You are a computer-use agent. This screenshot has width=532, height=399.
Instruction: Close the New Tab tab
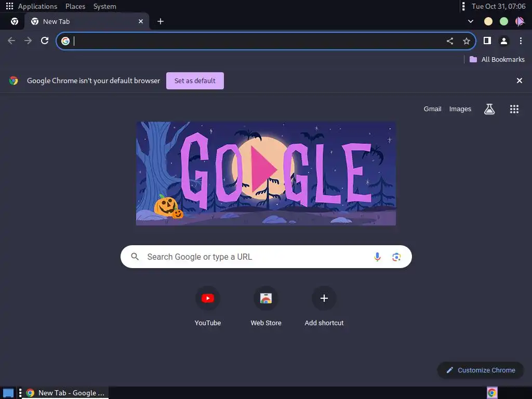tap(141, 21)
